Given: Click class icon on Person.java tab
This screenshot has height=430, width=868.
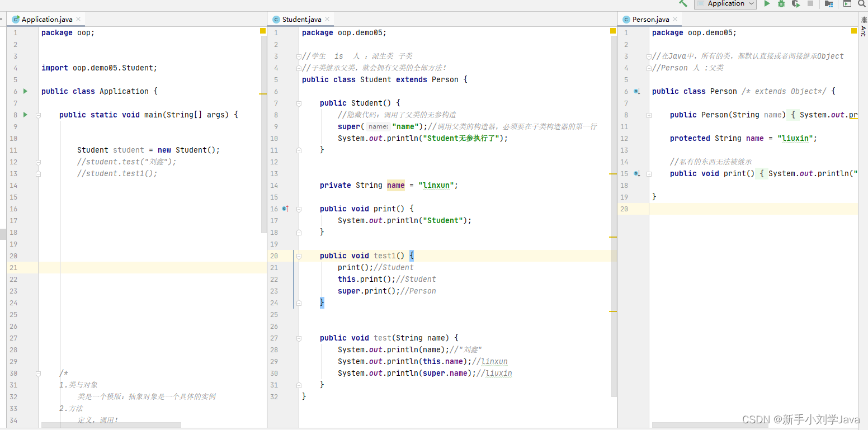Looking at the screenshot, I should point(626,20).
